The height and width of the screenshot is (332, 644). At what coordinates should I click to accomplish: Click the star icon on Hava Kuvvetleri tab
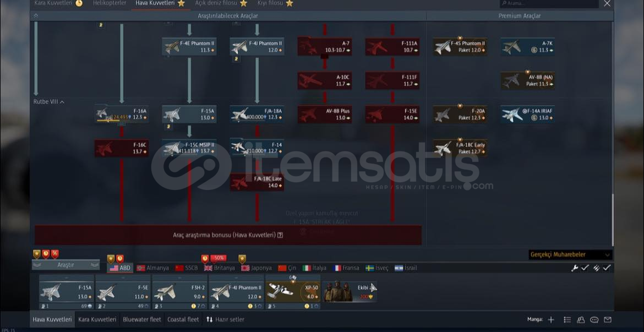181,3
